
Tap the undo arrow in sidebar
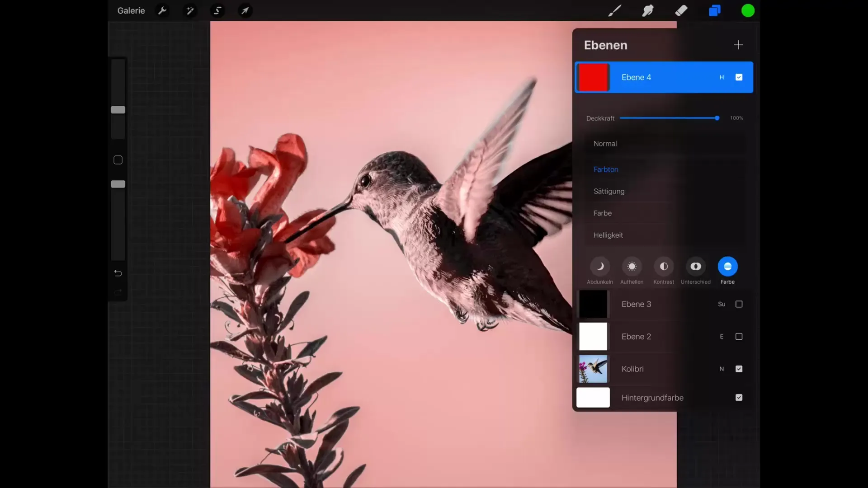point(118,273)
